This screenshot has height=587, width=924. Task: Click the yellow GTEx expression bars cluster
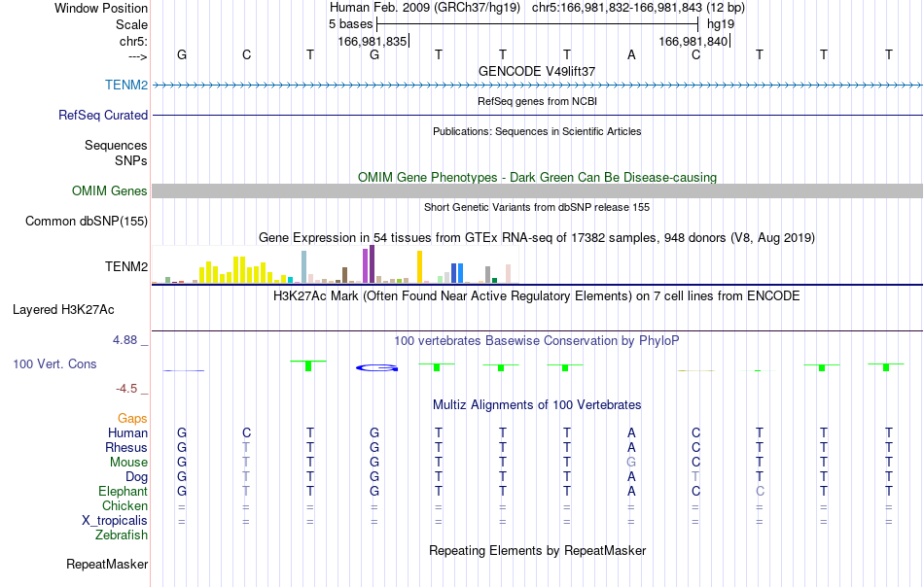point(235,270)
